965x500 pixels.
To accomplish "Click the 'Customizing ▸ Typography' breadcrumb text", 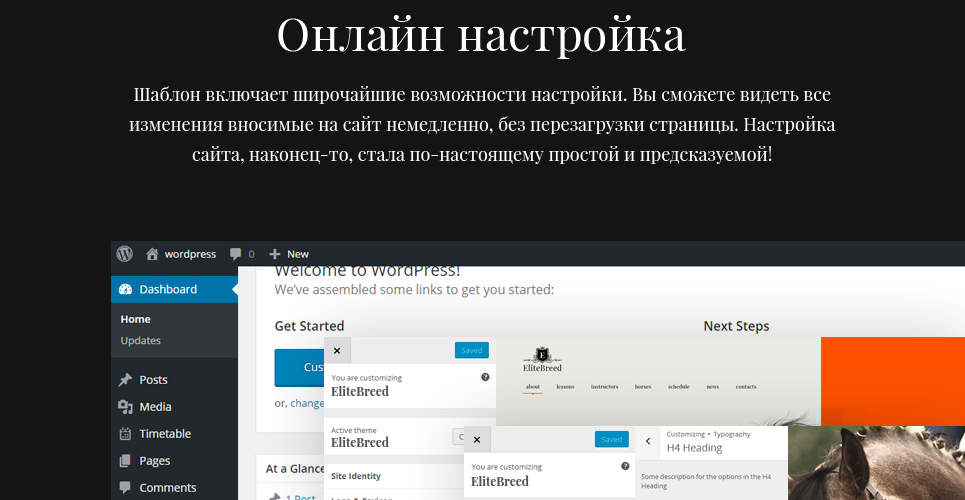I will click(x=708, y=434).
